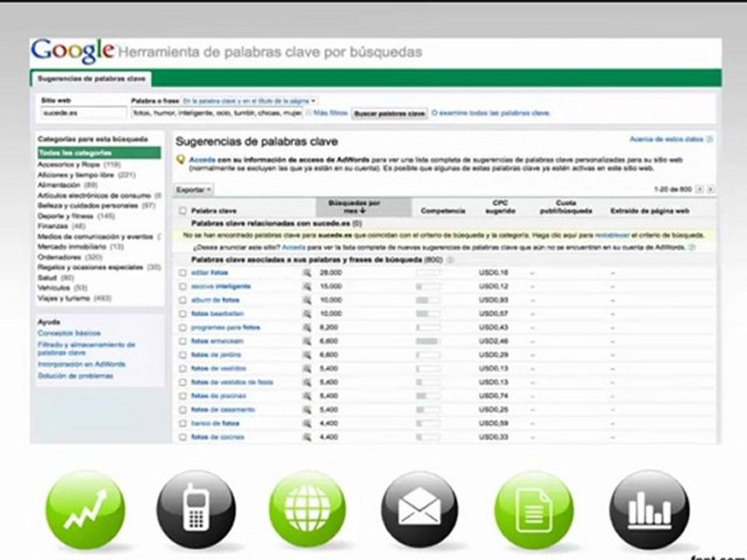Screen dimensions: 747x560
Task: Sort by 'Búsquedas por mes' column
Action: point(363,207)
